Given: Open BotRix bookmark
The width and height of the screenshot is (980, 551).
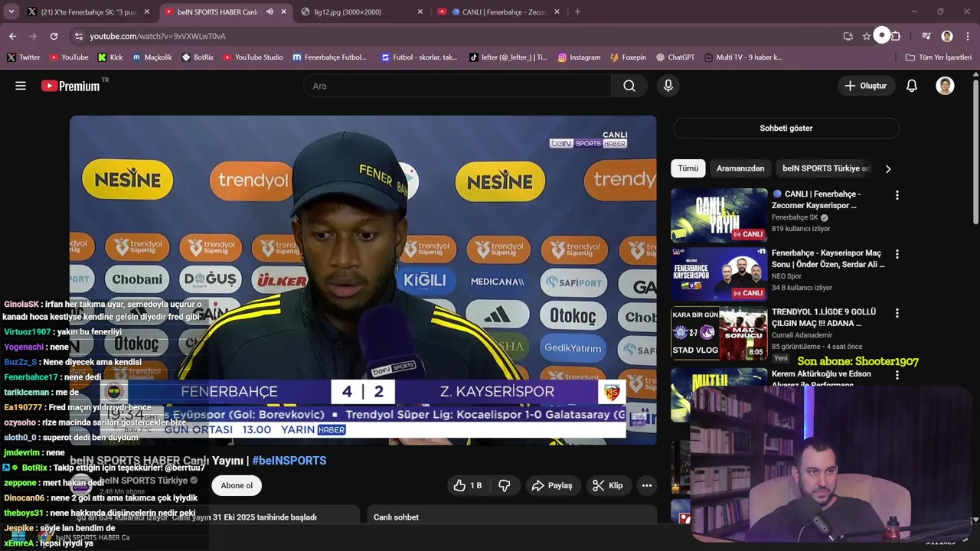Looking at the screenshot, I should tap(198, 57).
